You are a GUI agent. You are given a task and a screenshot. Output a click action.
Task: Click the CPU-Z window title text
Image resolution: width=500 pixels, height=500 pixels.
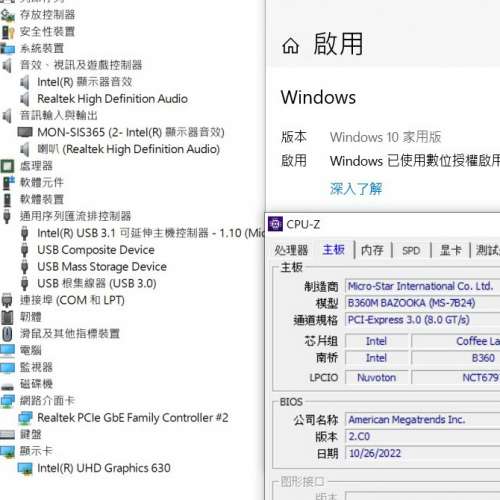[303, 224]
